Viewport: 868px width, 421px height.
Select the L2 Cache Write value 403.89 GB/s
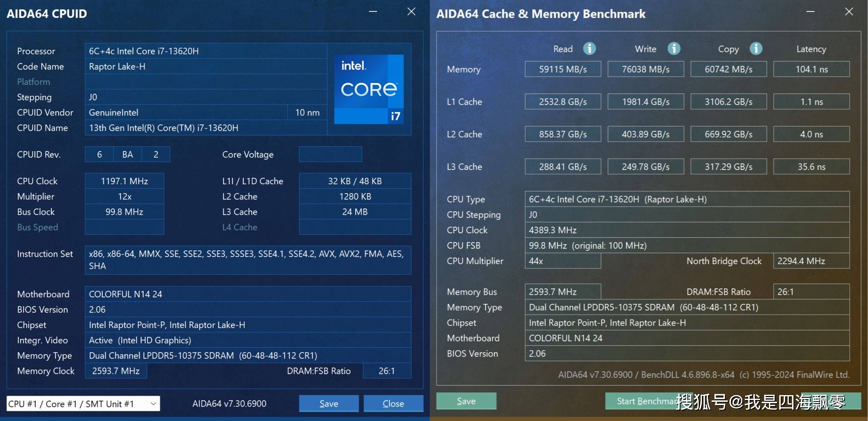646,134
